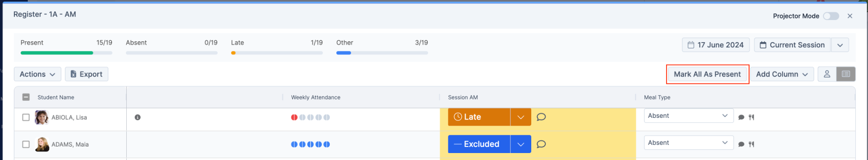
Task: Open the Actions menu
Action: (x=38, y=74)
